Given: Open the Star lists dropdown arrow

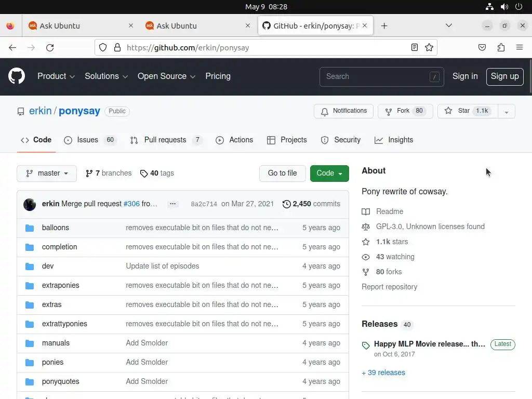Looking at the screenshot, I should 506,111.
